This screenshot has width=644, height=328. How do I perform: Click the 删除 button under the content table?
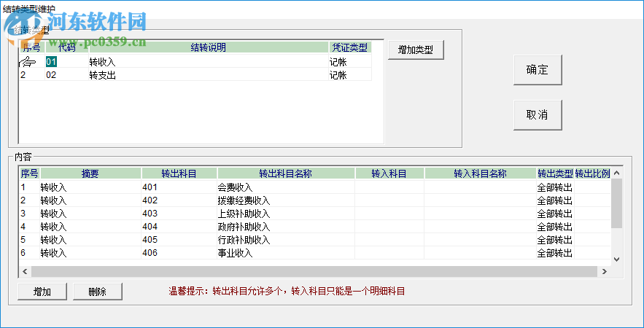[x=97, y=292]
